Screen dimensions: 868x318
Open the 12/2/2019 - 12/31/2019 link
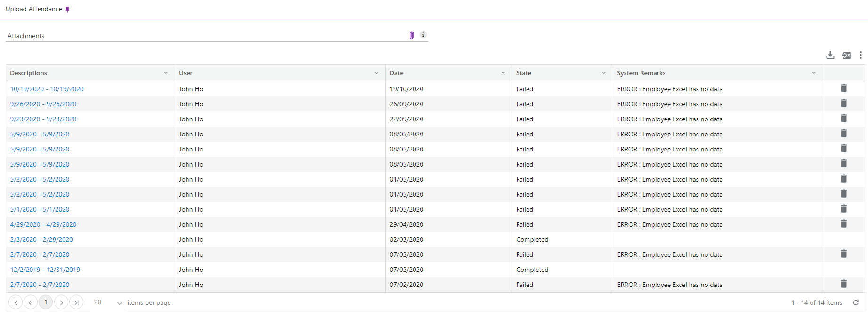(45, 270)
